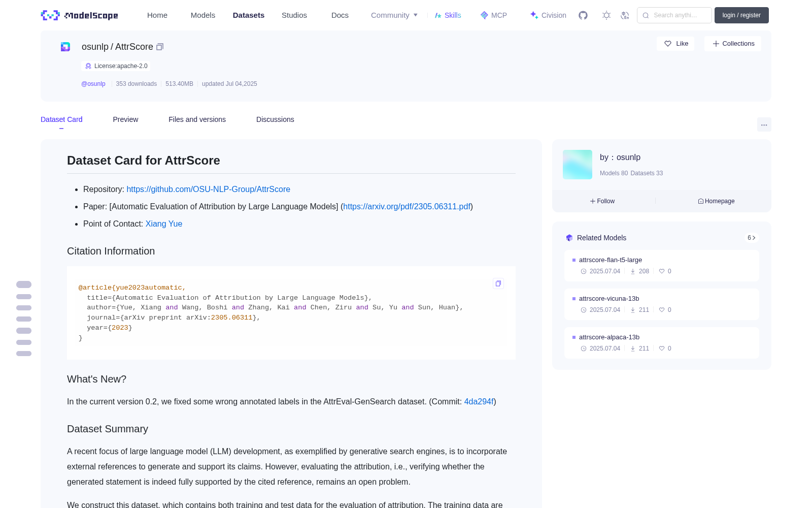This screenshot has height=508, width=812.
Task: Open the Skills page
Action: click(x=448, y=15)
